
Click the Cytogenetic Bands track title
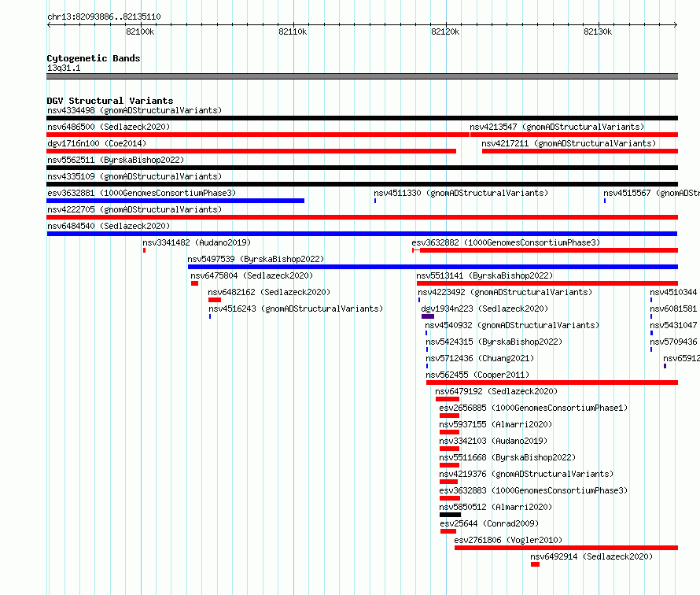tap(94, 58)
